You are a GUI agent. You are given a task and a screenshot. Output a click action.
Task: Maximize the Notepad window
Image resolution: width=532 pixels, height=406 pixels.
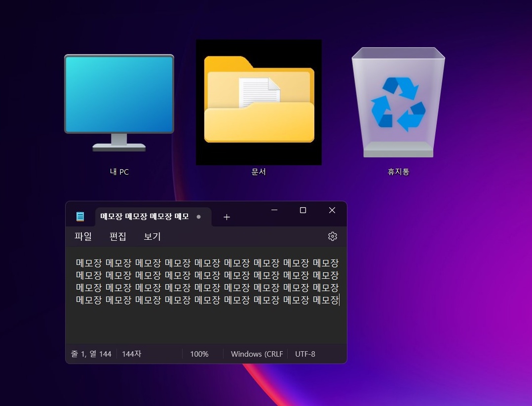point(303,210)
